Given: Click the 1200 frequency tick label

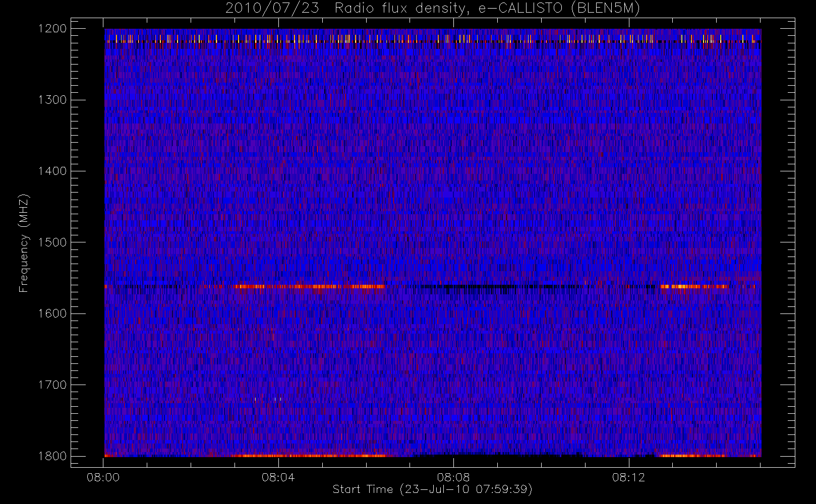Looking at the screenshot, I should pos(52,29).
